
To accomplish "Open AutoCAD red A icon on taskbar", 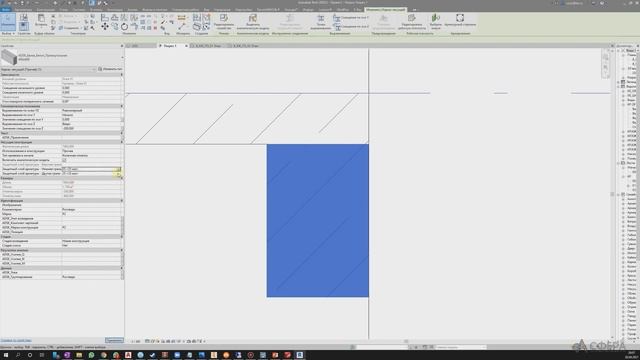I will pyautogui.click(x=128, y=355).
